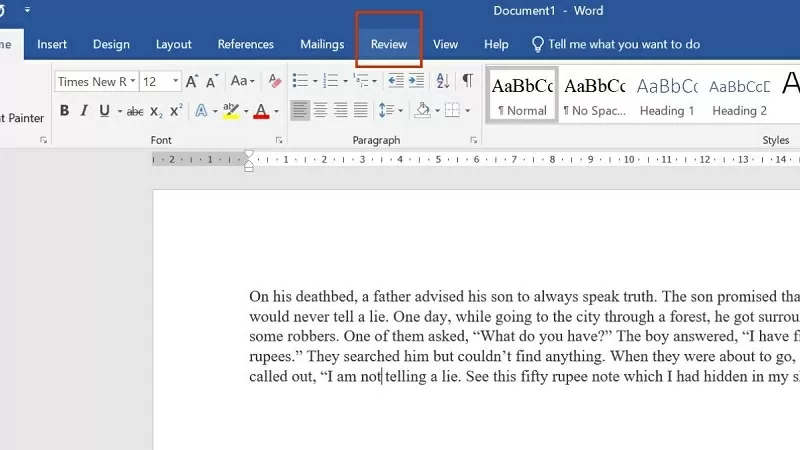Screen dimensions: 800x450
Task: Justify the paragraph text
Action: (x=360, y=110)
